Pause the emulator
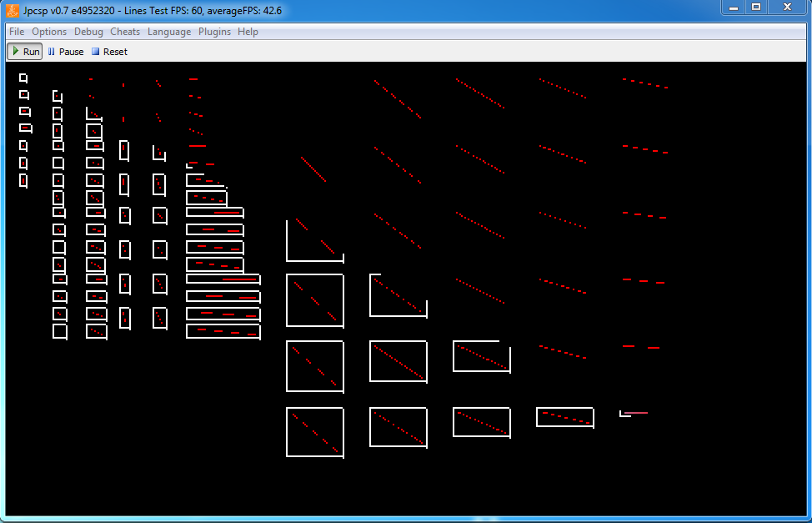The image size is (812, 523). [x=66, y=52]
